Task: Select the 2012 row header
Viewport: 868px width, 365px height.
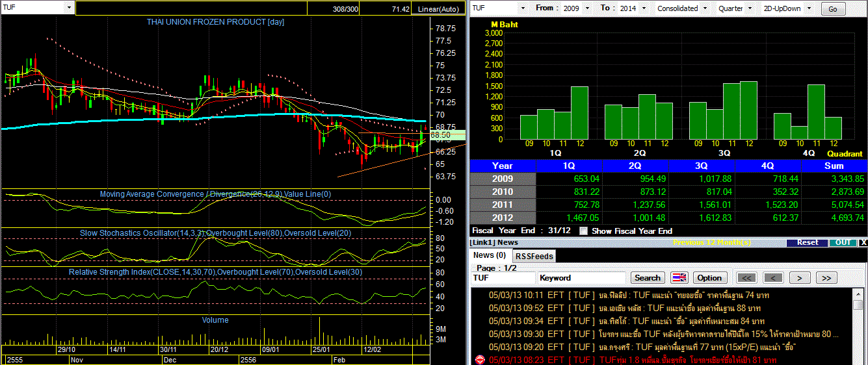Action: 502,218
